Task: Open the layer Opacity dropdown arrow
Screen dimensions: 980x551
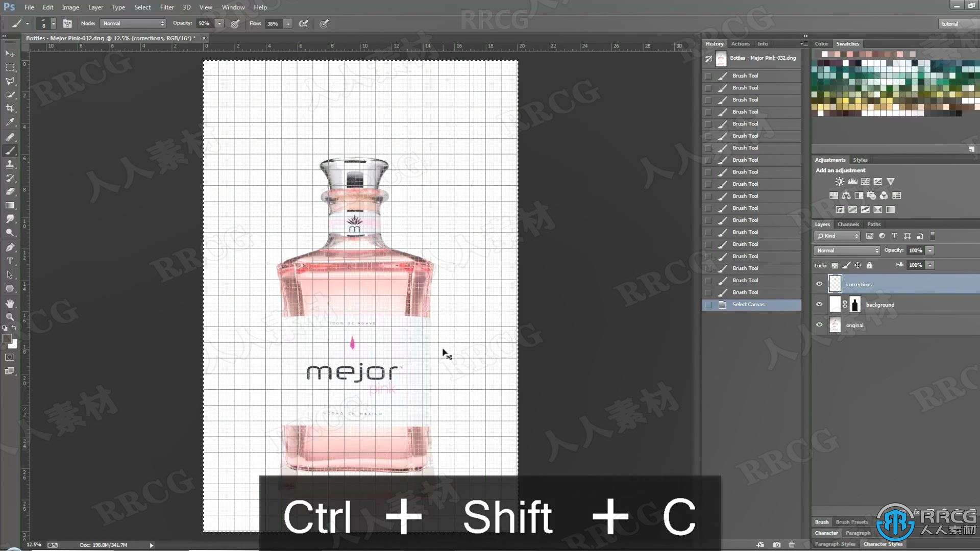Action: (930, 251)
